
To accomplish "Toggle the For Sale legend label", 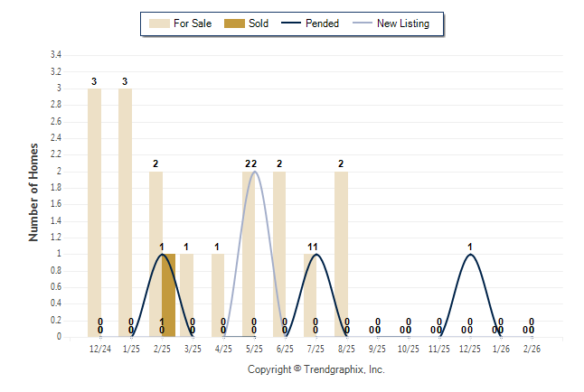I will pyautogui.click(x=192, y=23).
